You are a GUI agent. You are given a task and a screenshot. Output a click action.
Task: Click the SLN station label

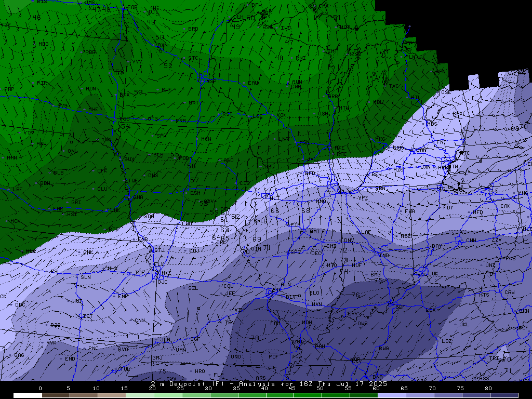86,277
